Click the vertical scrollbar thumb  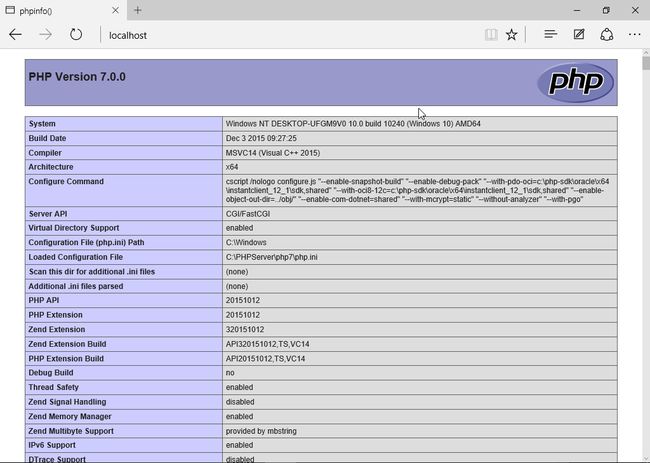[646, 63]
